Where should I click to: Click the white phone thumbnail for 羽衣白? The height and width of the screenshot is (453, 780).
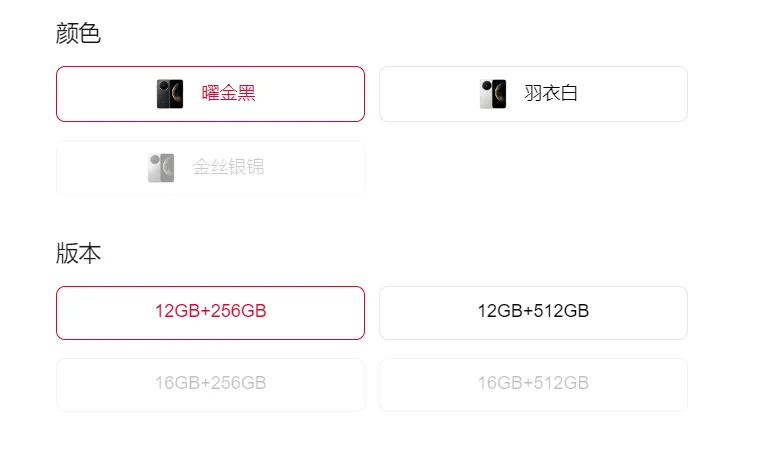492,94
